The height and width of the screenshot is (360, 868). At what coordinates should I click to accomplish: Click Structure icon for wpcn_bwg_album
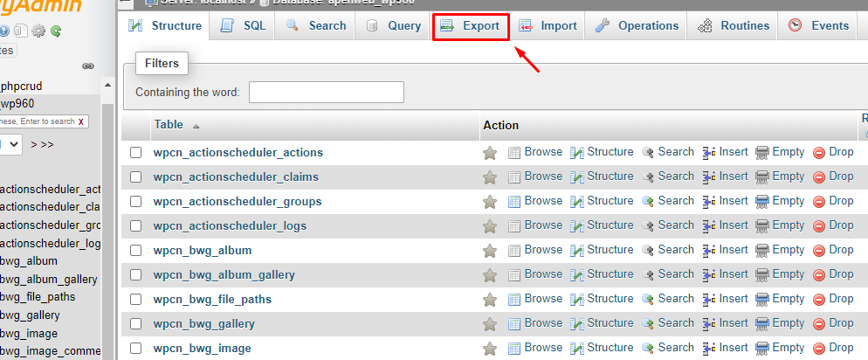pyautogui.click(x=577, y=250)
